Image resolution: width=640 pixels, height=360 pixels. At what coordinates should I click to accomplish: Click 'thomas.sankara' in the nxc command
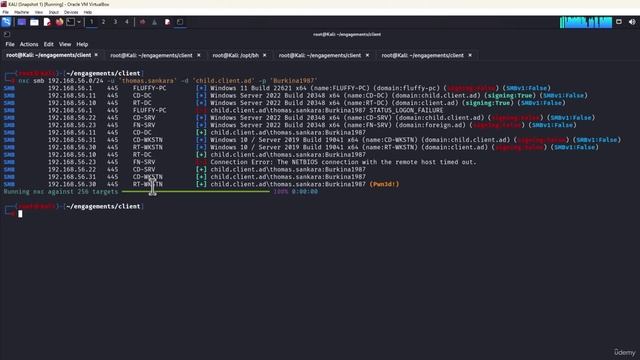[149, 81]
